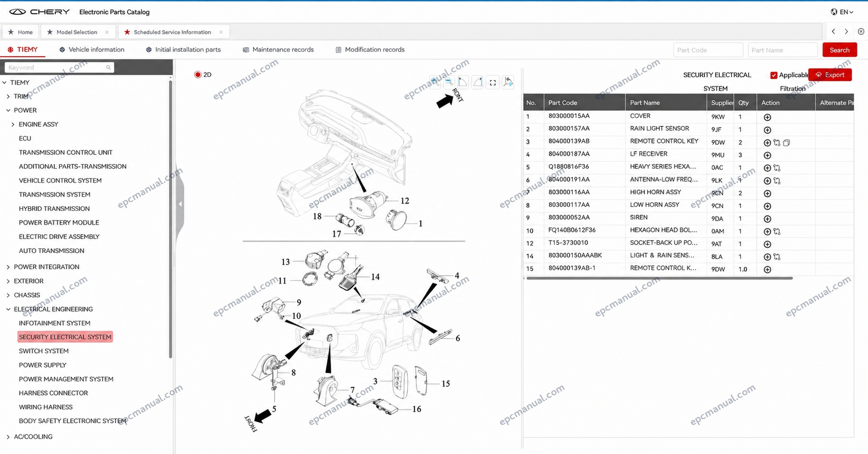Add SOCKET-BACK UP PO part via plus icon
868x454 pixels.
(767, 244)
